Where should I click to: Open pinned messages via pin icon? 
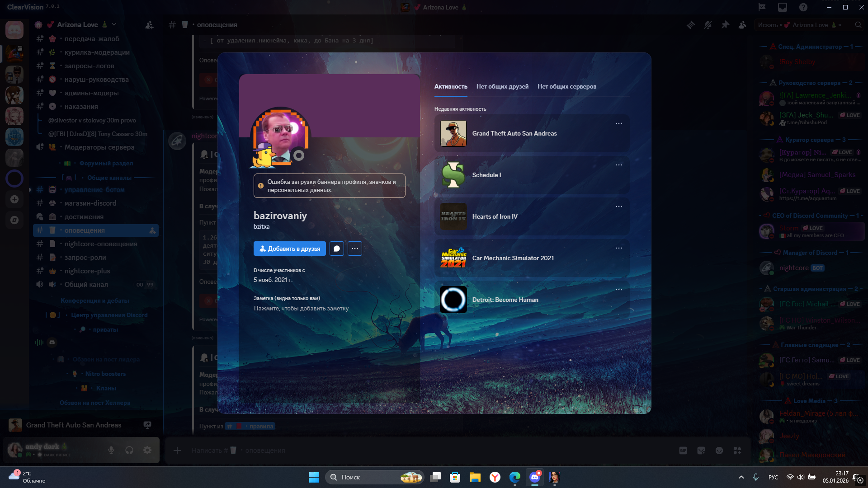coord(725,25)
